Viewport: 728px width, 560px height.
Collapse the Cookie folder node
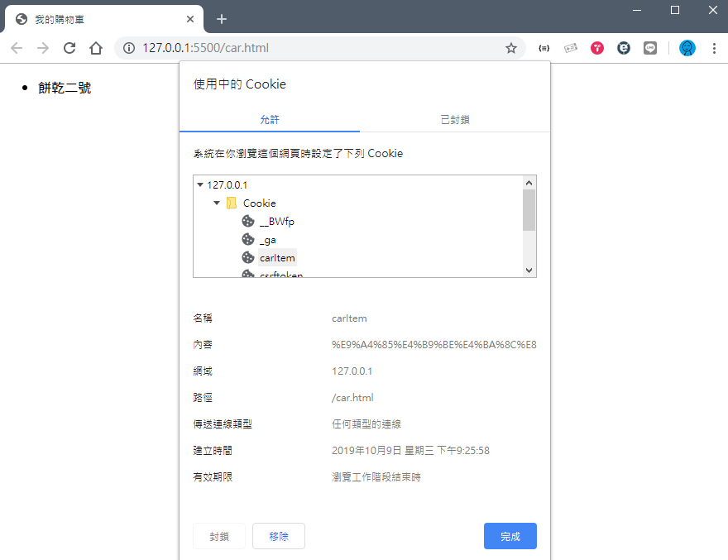pyautogui.click(x=217, y=203)
